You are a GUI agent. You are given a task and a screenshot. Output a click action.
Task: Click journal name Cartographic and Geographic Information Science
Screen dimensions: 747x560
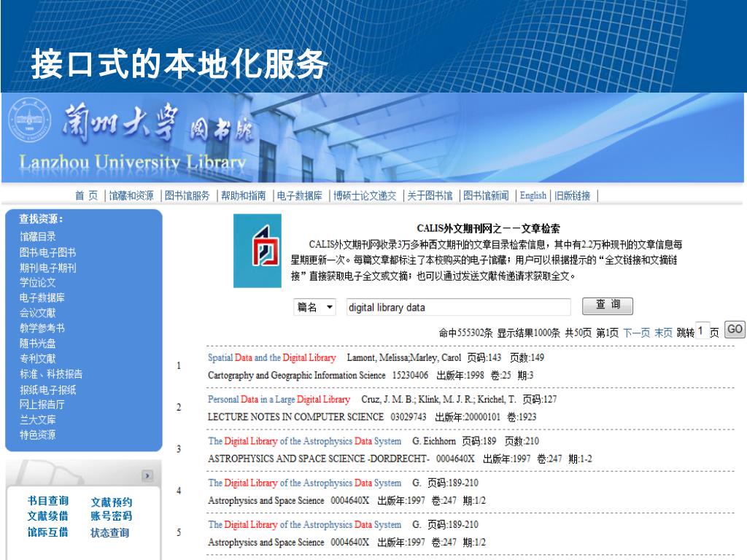click(x=296, y=376)
